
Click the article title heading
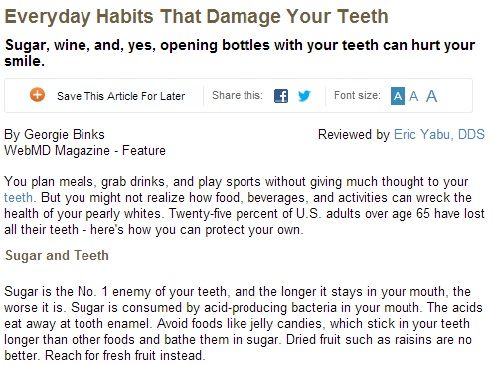click(197, 16)
